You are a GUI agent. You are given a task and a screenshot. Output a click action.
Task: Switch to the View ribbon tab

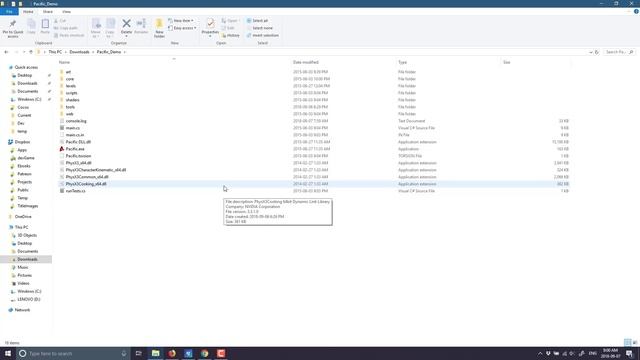pyautogui.click(x=67, y=12)
